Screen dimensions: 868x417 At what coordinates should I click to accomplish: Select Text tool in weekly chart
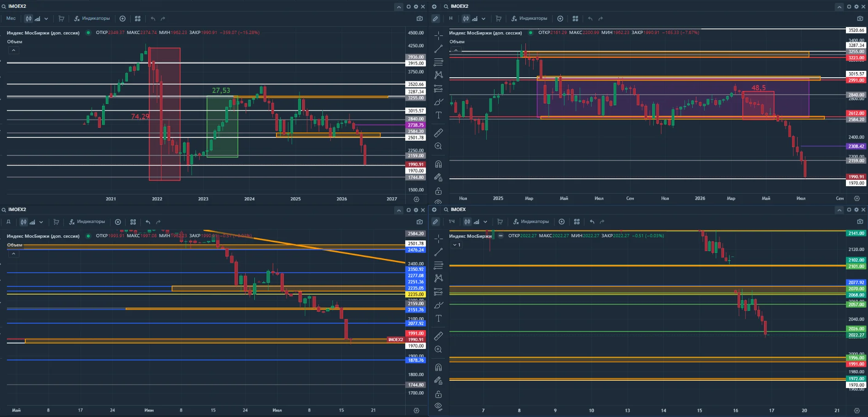(438, 115)
